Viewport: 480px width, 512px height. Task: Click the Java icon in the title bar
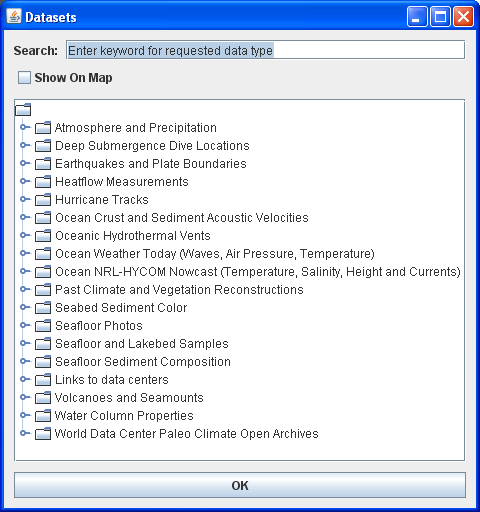click(x=14, y=16)
